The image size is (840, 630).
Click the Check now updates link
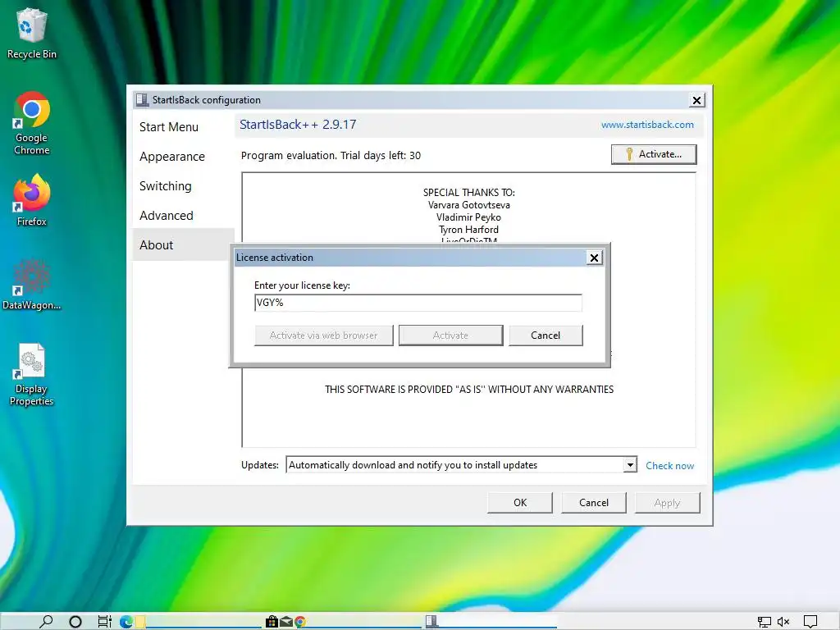(669, 466)
